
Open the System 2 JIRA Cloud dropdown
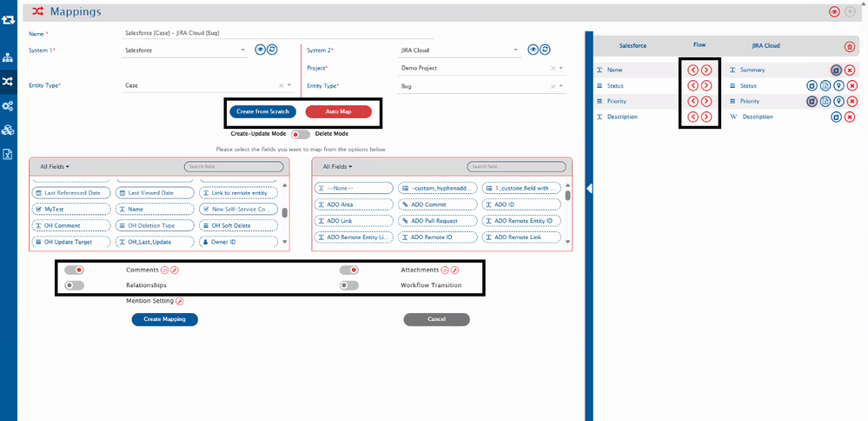coord(460,50)
